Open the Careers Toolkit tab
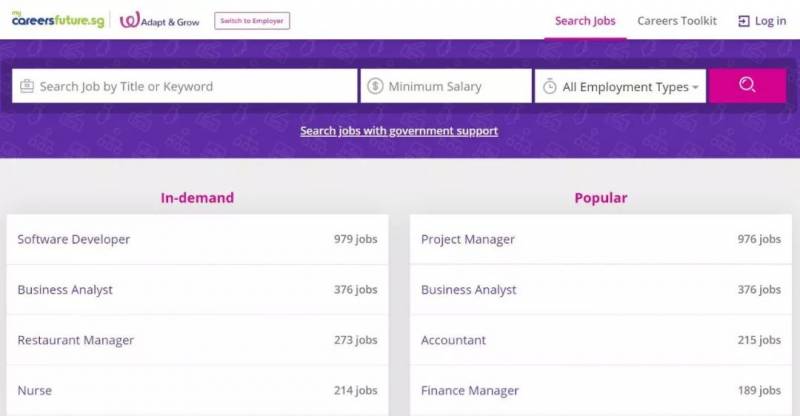Viewport: 800px width, 416px height. (677, 21)
